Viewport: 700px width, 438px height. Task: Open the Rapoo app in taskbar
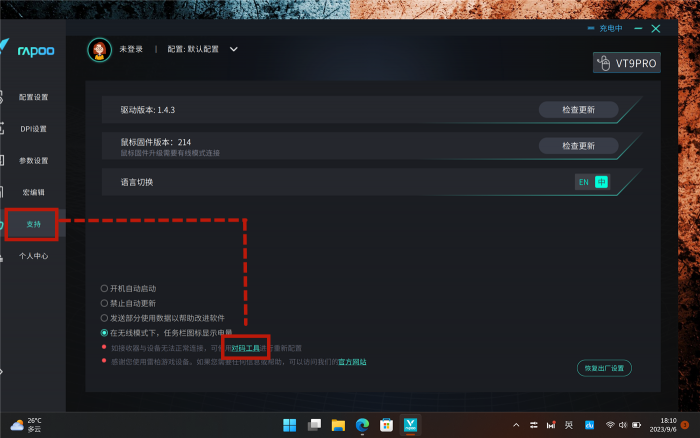click(410, 425)
